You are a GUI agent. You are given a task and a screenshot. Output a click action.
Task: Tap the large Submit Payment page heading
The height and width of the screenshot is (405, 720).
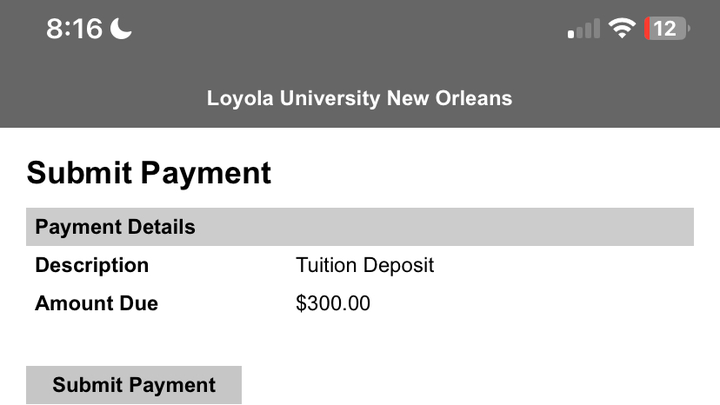coord(149,173)
